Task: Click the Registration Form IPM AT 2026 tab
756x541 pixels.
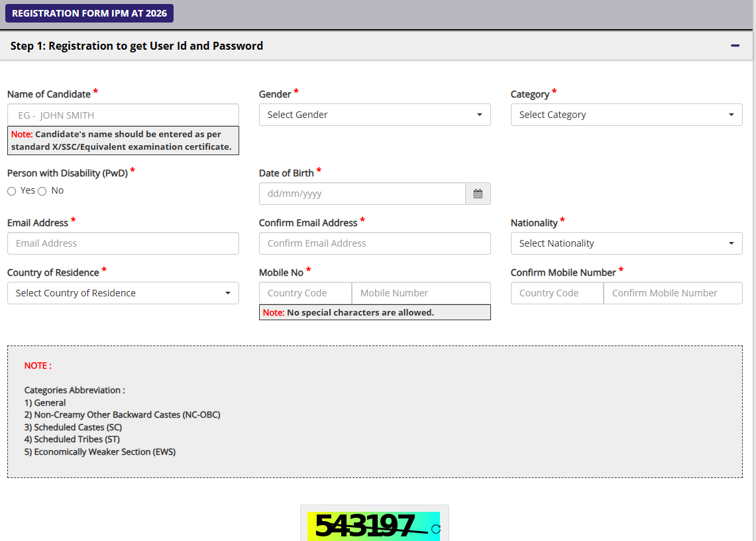Action: pos(89,13)
